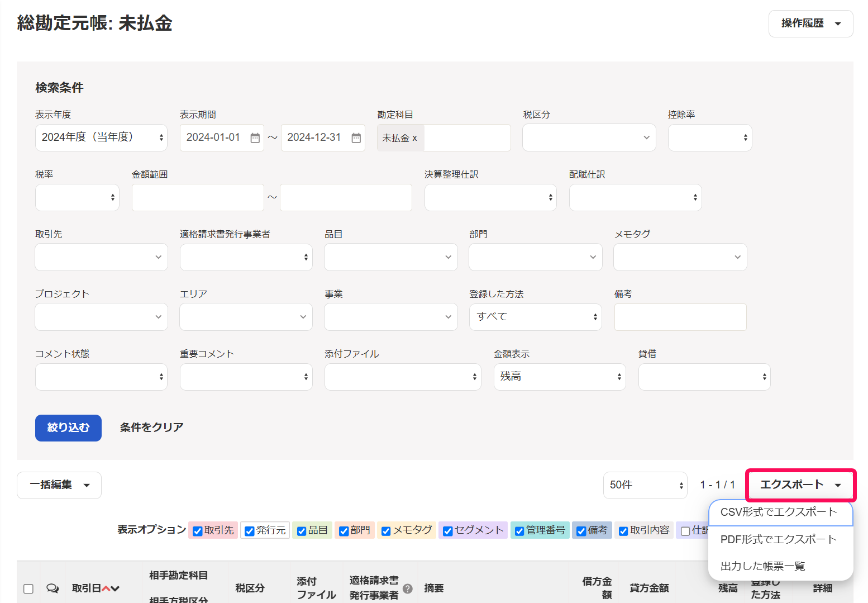Click the 税区分 table column header

click(250, 588)
